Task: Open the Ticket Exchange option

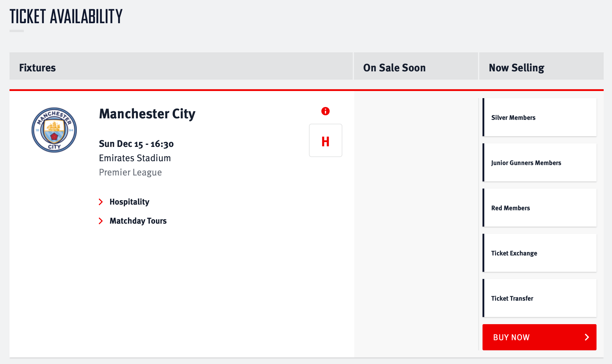Action: coord(540,253)
